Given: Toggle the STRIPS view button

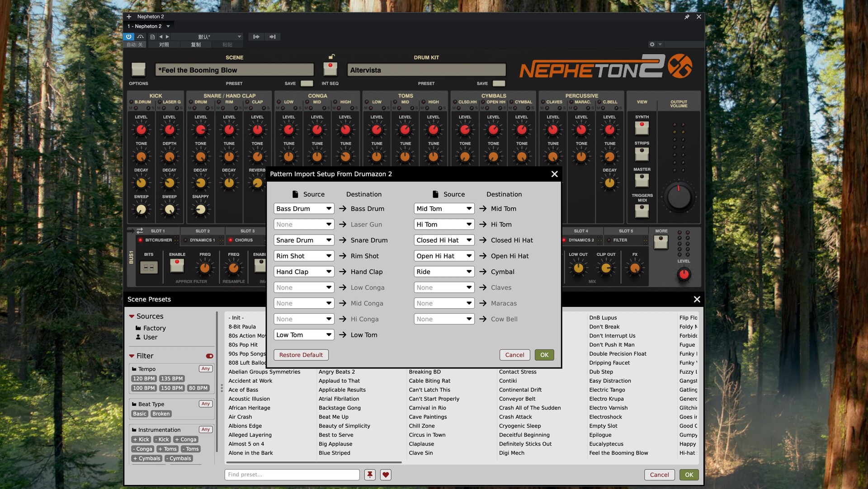Looking at the screenshot, I should [x=642, y=154].
